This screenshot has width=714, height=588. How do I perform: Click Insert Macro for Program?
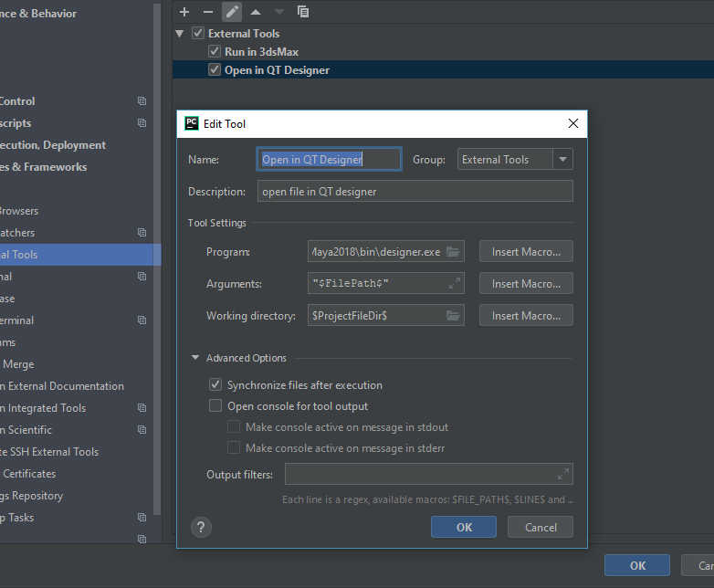(x=526, y=251)
